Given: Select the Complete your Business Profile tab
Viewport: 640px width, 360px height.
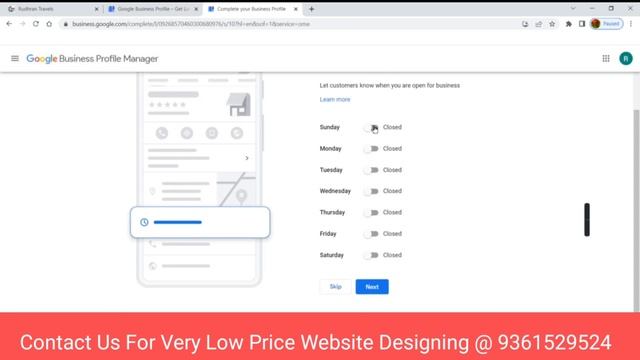Looking at the screenshot, I should (x=252, y=9).
